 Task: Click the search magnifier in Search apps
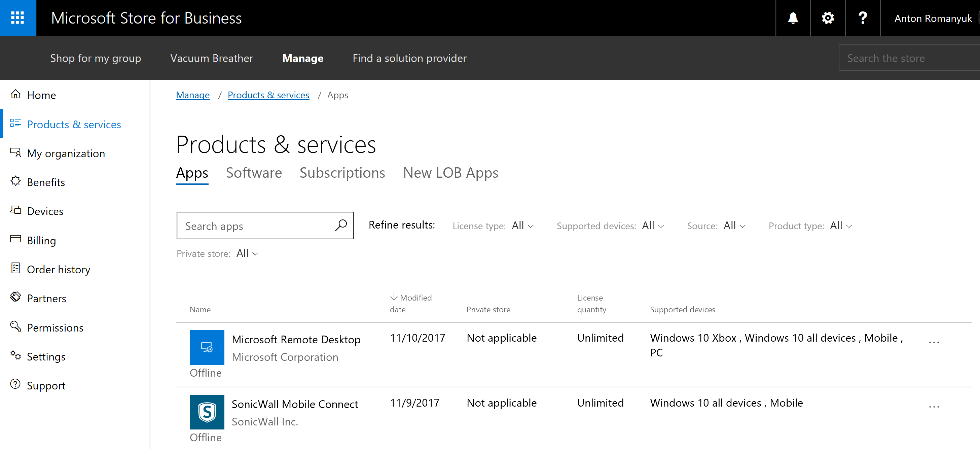(341, 225)
